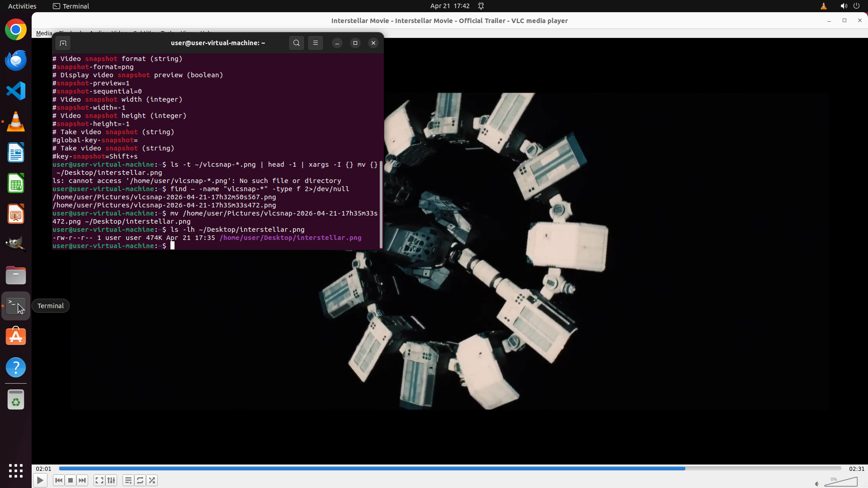Adjust the VLC volume slider
Viewport: 868px width, 488px height.
[x=841, y=482]
